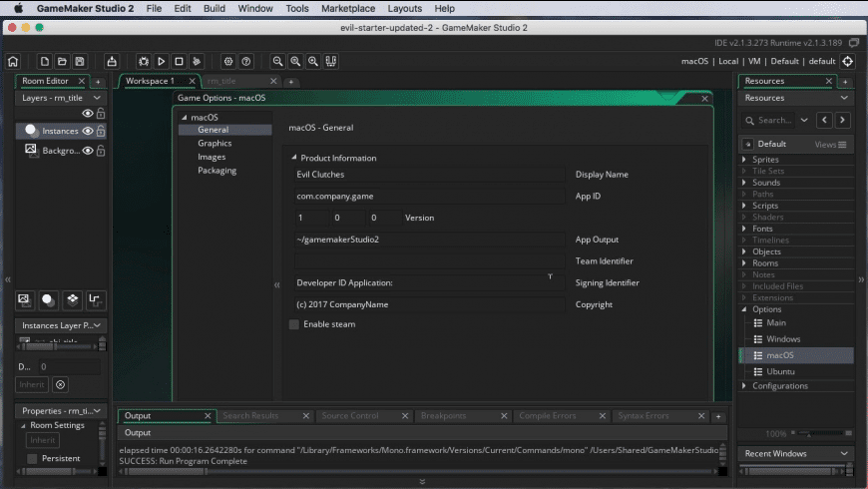Expand the Configurations folder
This screenshot has width=868, height=489.
click(x=744, y=386)
